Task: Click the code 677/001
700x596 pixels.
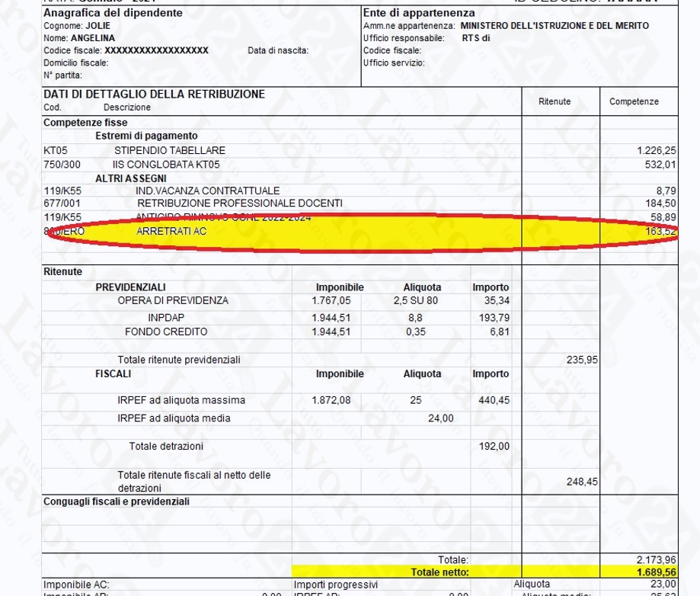Action: coord(62,203)
